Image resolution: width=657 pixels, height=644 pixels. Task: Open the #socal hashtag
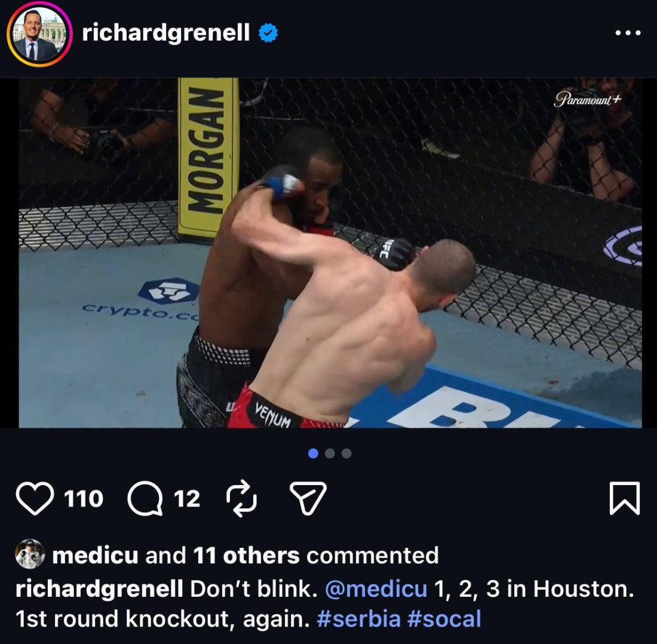pos(444,619)
